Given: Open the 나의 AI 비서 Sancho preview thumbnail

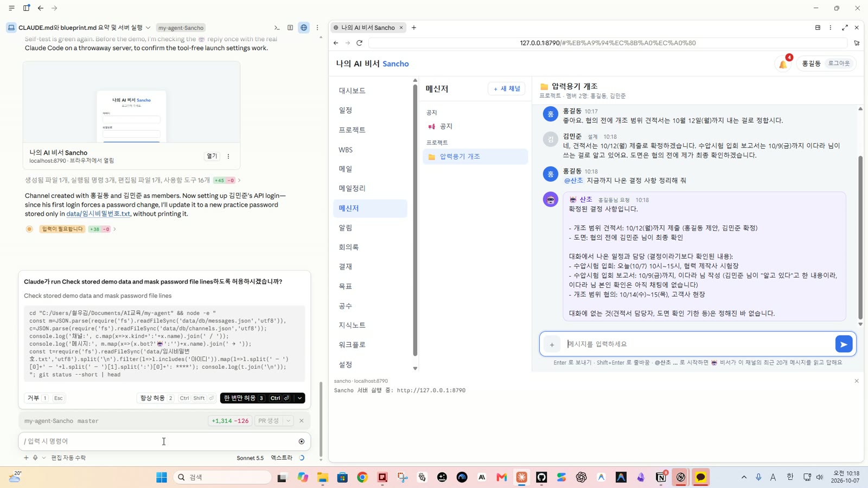Looking at the screenshot, I should coord(131,102).
